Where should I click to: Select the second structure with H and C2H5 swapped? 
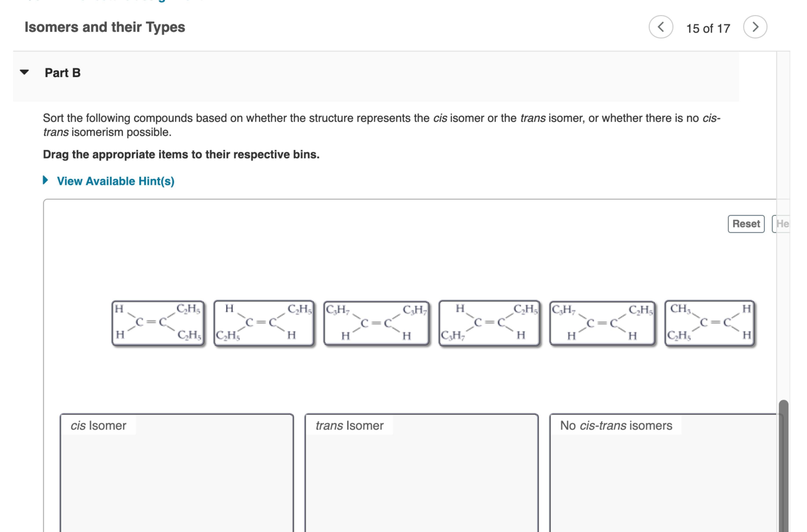pyautogui.click(x=264, y=322)
